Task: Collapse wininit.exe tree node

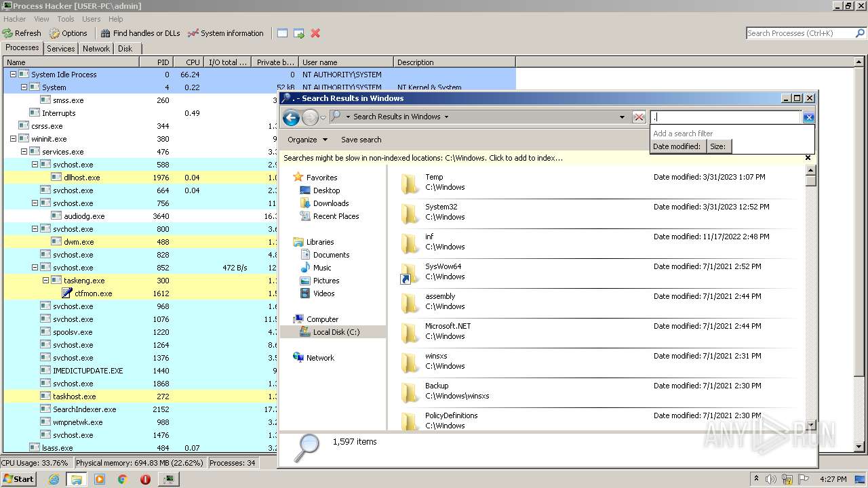Action: click(x=13, y=139)
